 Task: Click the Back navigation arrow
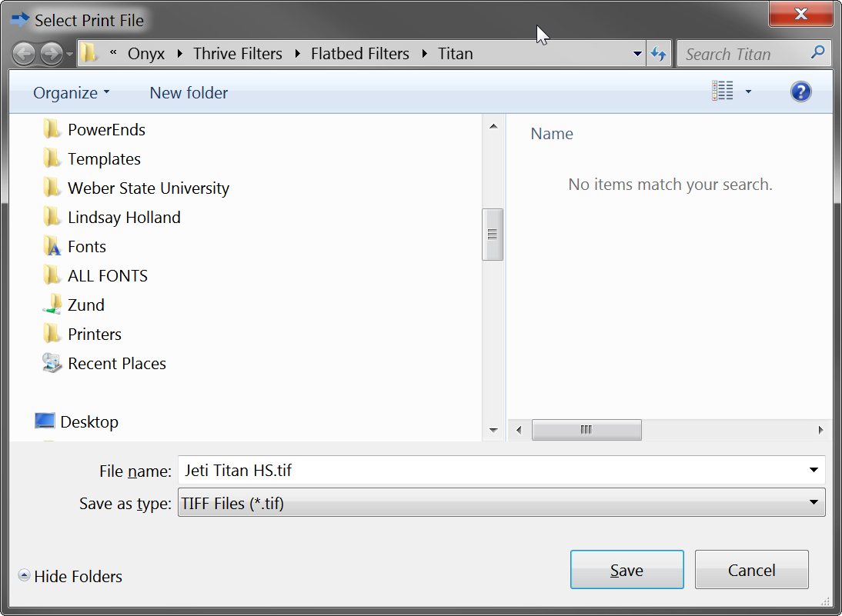(24, 54)
